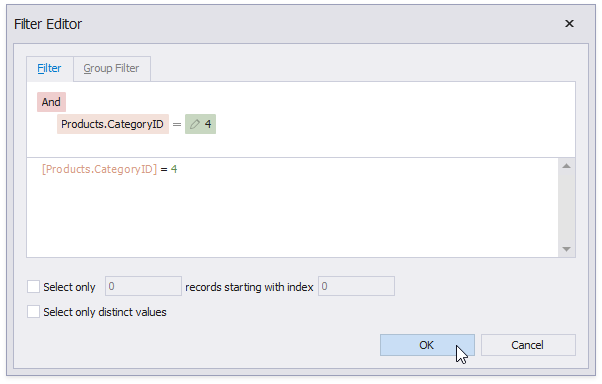
Task: Focus the Select only record count field
Action: (143, 286)
